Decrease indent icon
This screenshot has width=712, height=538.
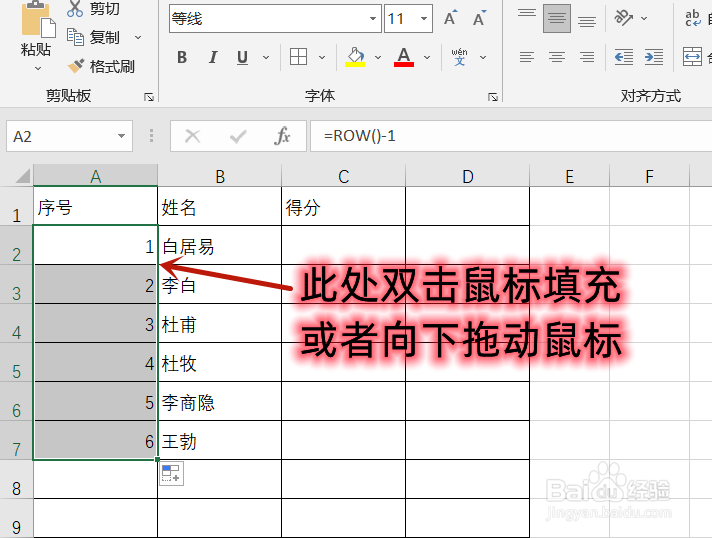pyautogui.click(x=624, y=57)
